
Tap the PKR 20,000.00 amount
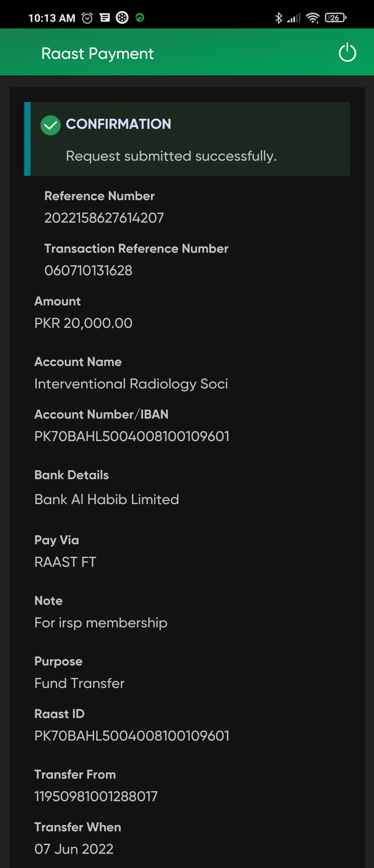[x=83, y=323]
